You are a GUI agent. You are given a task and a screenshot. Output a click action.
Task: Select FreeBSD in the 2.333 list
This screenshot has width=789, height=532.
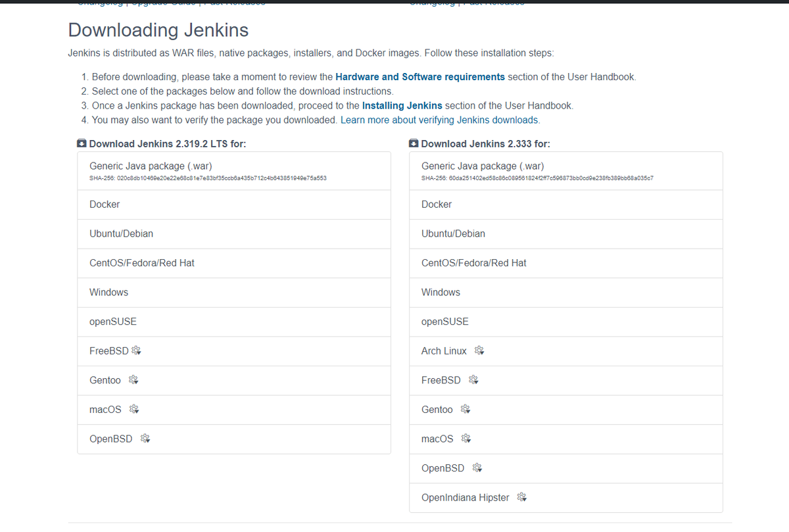(566, 380)
